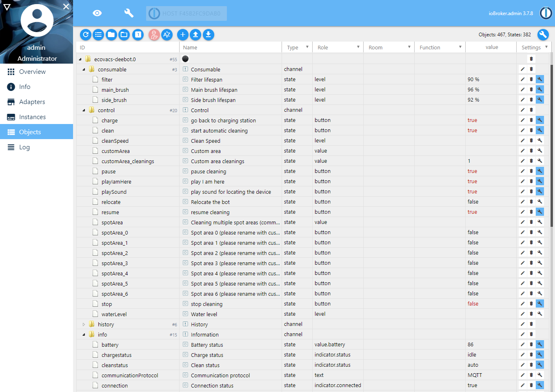Click the value filter field
Screen dimensions: 555x392
point(491,47)
